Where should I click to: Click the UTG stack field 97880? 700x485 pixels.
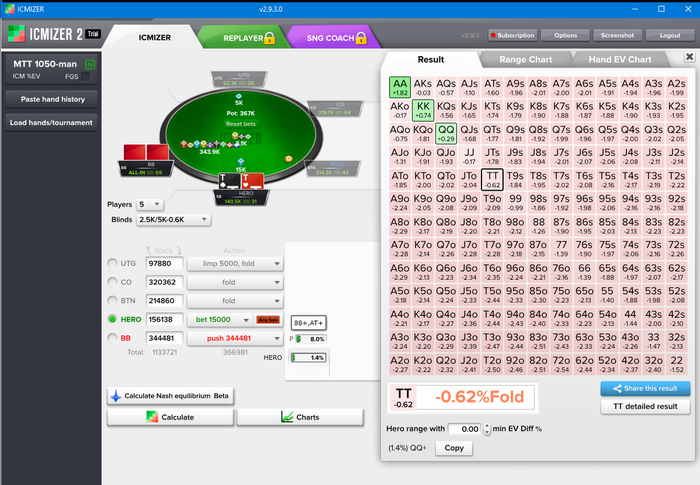pos(164,263)
